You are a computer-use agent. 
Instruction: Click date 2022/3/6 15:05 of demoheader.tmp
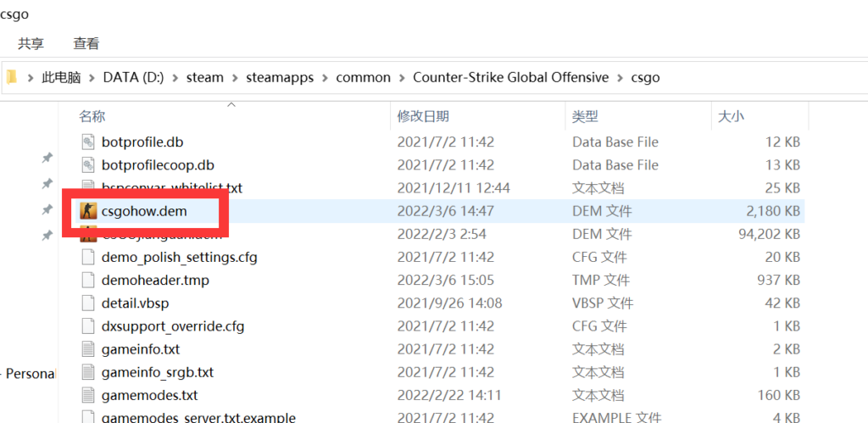(x=446, y=280)
